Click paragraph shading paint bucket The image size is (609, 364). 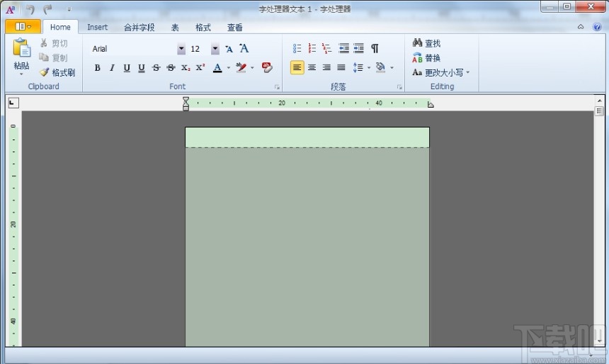(381, 67)
